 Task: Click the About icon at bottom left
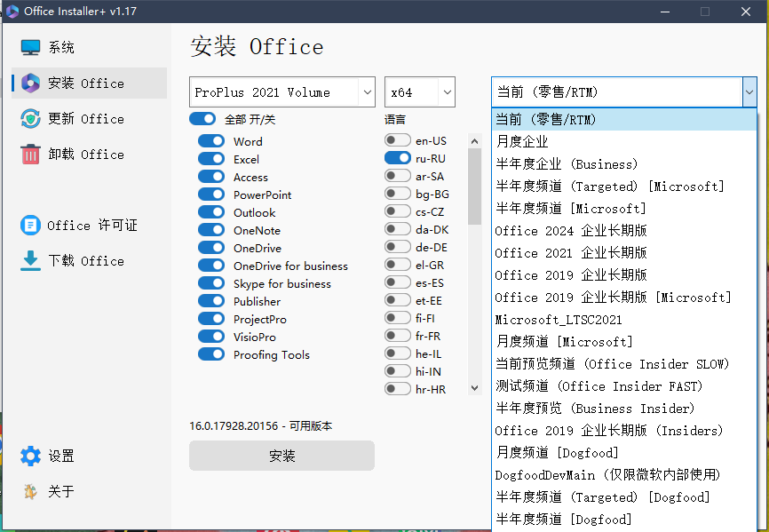[31, 492]
